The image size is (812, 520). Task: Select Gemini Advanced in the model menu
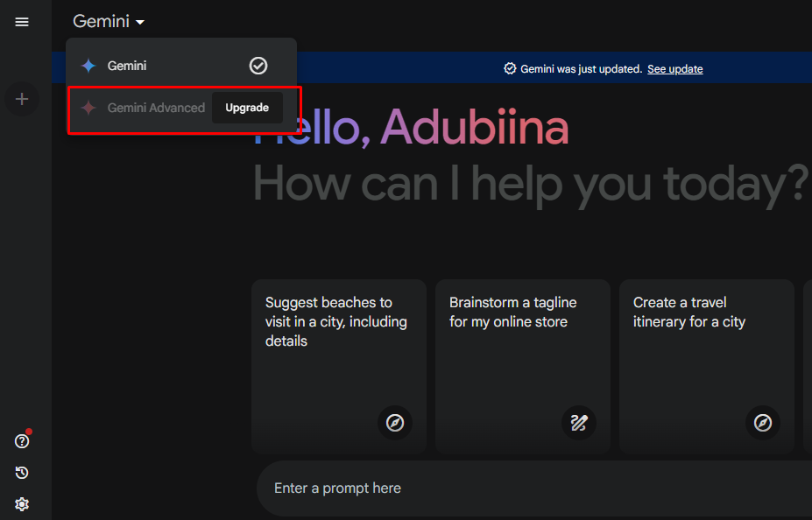pyautogui.click(x=181, y=108)
